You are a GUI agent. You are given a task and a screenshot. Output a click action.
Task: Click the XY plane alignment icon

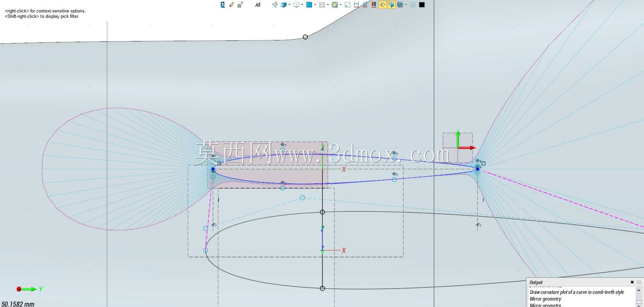(275, 4)
